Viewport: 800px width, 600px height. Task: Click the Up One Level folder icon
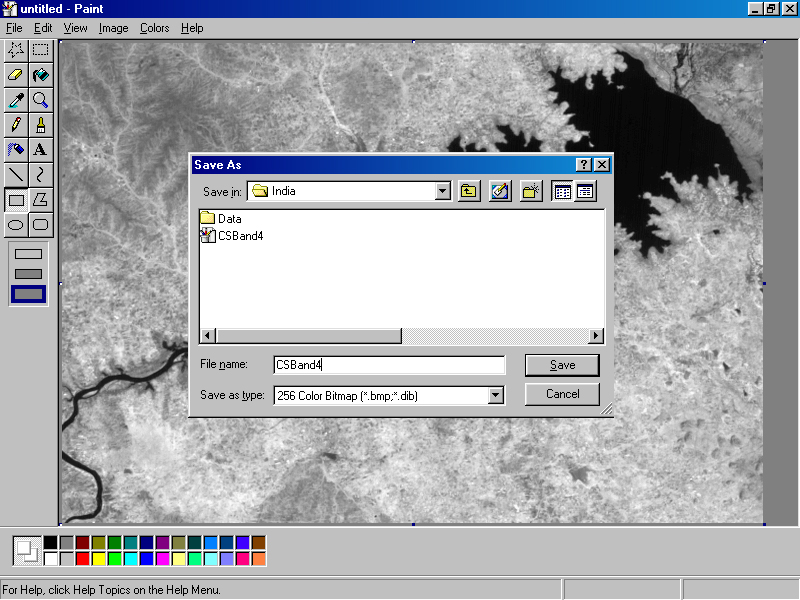(468, 191)
